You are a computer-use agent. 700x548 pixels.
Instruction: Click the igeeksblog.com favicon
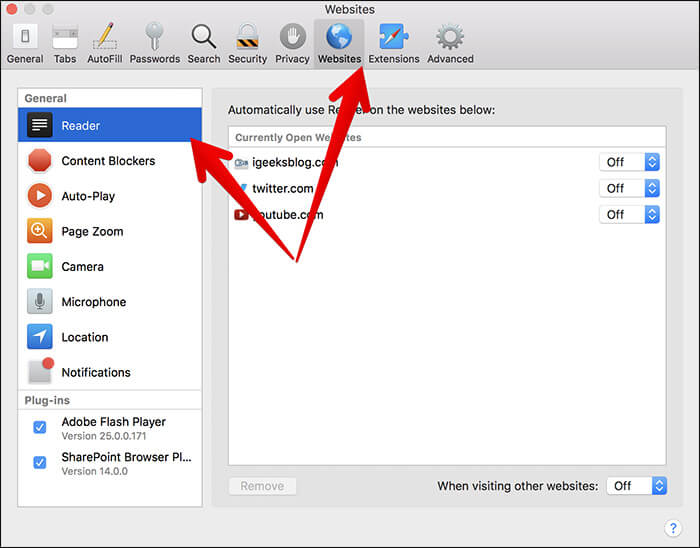241,163
